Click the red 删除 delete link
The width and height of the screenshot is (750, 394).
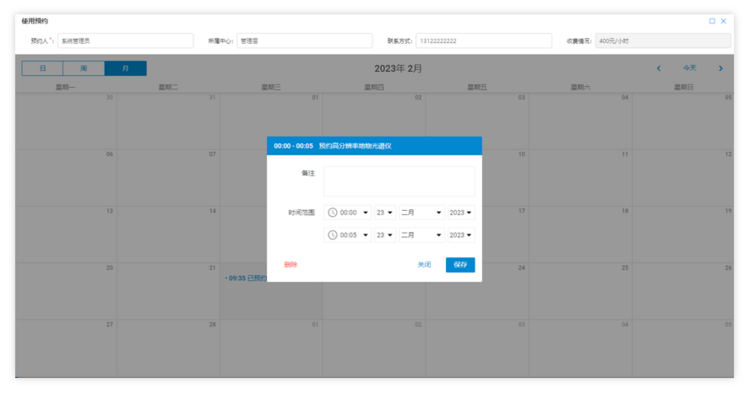290,264
